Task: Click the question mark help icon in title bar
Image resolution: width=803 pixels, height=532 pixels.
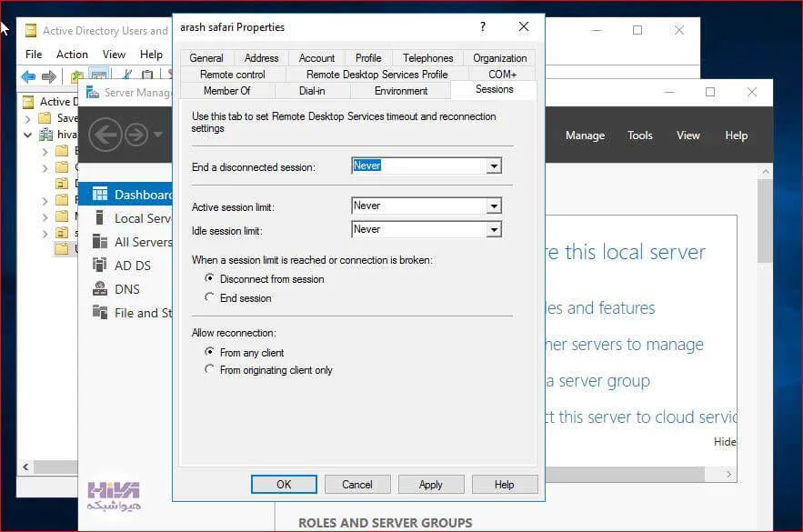Action: pos(482,26)
